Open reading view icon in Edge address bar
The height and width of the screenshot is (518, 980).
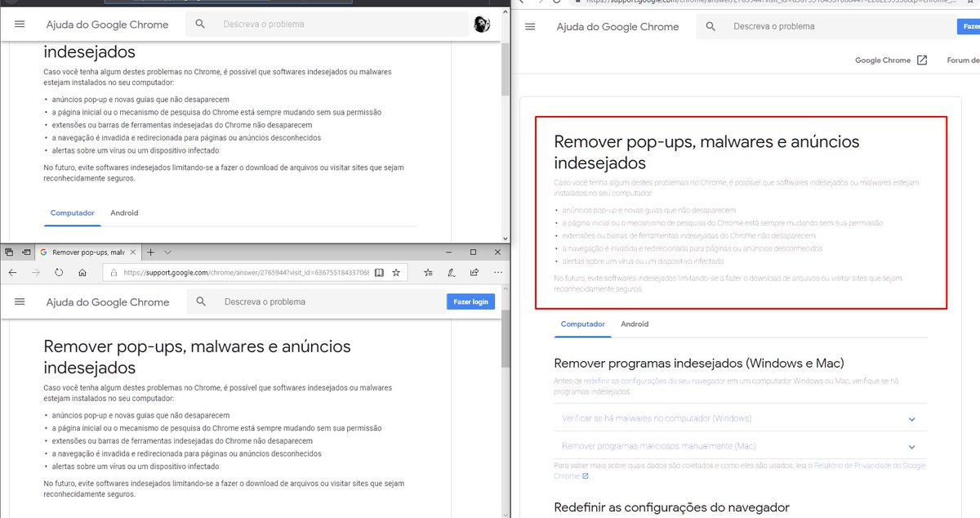[379, 272]
